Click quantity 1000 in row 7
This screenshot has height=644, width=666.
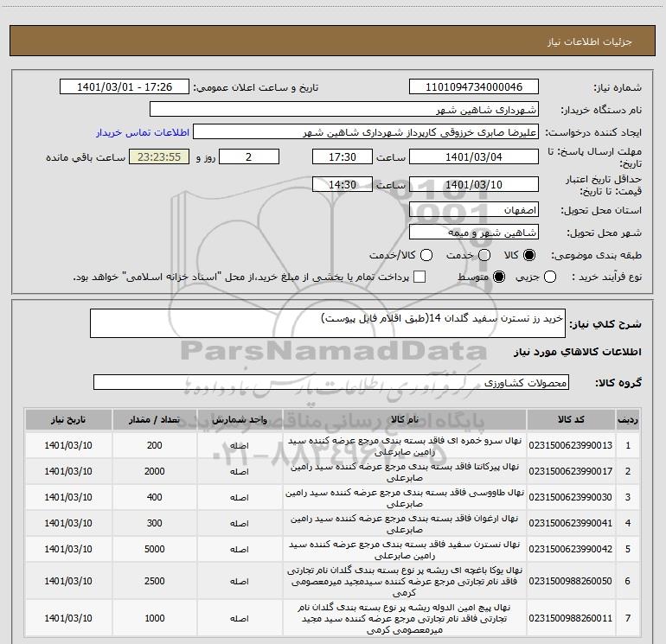[154, 618]
